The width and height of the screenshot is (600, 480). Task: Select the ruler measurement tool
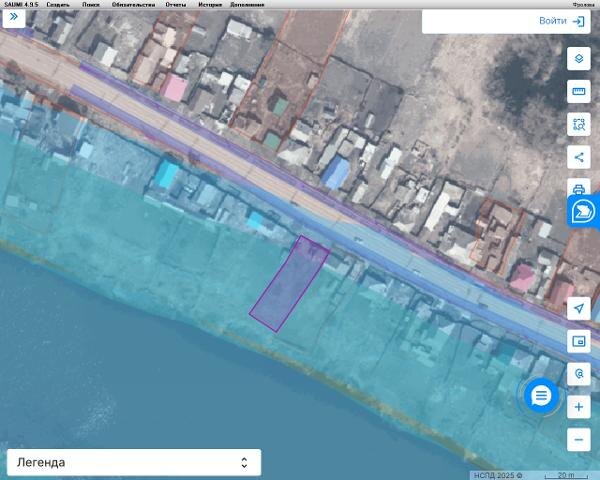click(579, 91)
